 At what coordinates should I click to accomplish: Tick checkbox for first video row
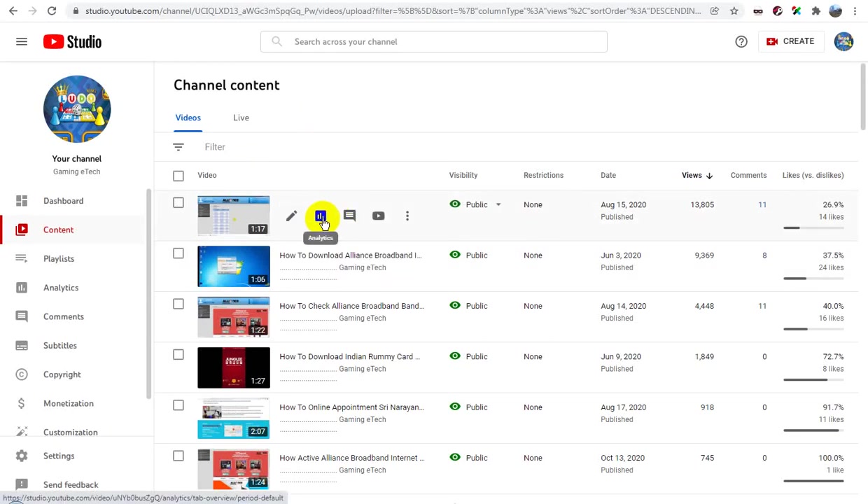click(178, 203)
